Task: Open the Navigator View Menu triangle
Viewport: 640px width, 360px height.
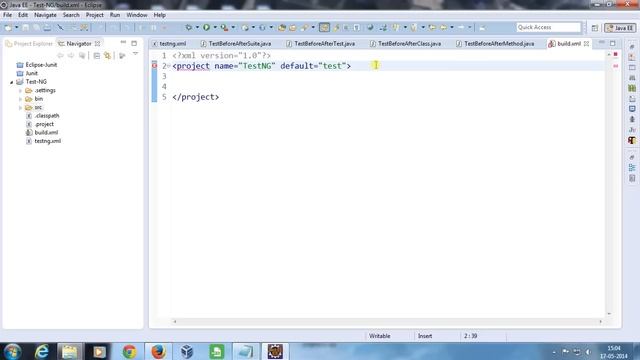Action: 135,54
